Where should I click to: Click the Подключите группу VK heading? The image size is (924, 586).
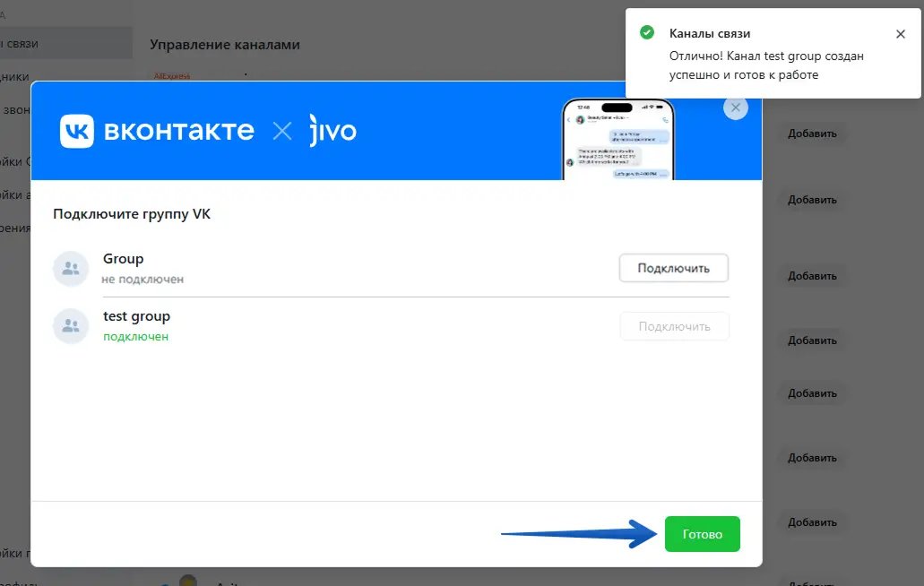tap(132, 214)
